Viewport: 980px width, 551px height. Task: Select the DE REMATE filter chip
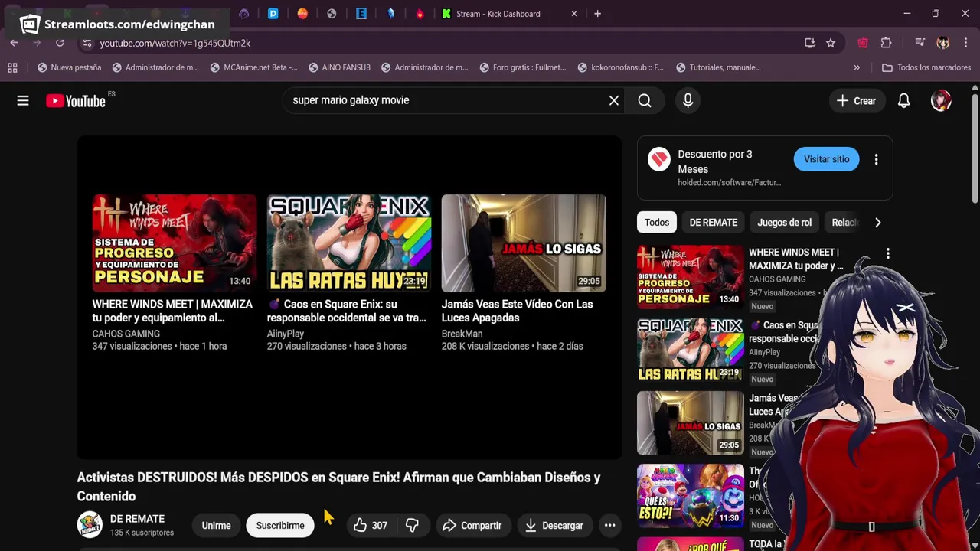point(714,223)
